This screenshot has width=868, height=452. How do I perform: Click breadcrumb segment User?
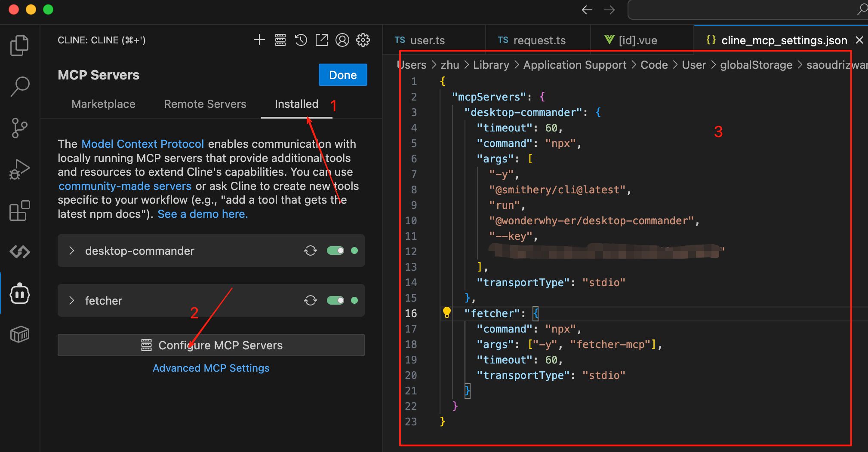tap(694, 65)
